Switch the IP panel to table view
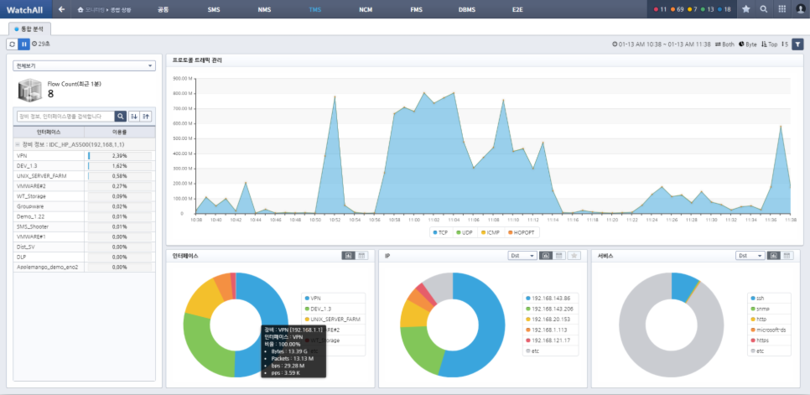The width and height of the screenshot is (810, 395). [559, 256]
